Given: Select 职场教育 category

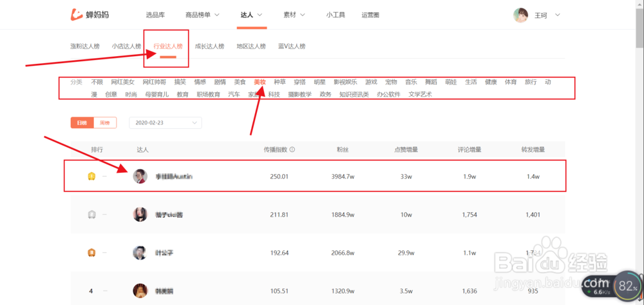Looking at the screenshot, I should click(x=208, y=95).
